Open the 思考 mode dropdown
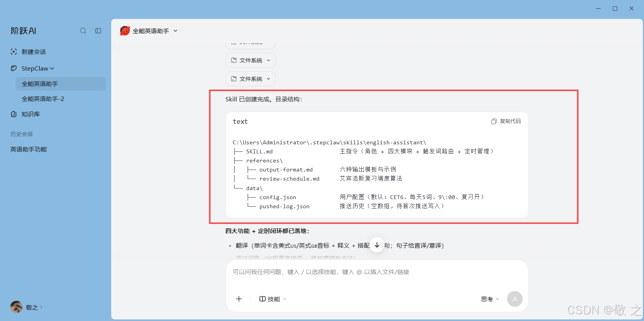The height and width of the screenshot is (321, 644). (x=490, y=299)
